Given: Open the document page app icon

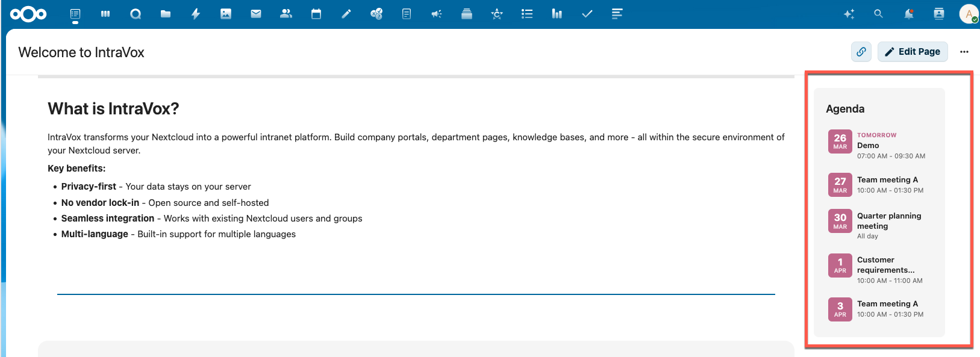Looking at the screenshot, I should pyautogui.click(x=407, y=14).
